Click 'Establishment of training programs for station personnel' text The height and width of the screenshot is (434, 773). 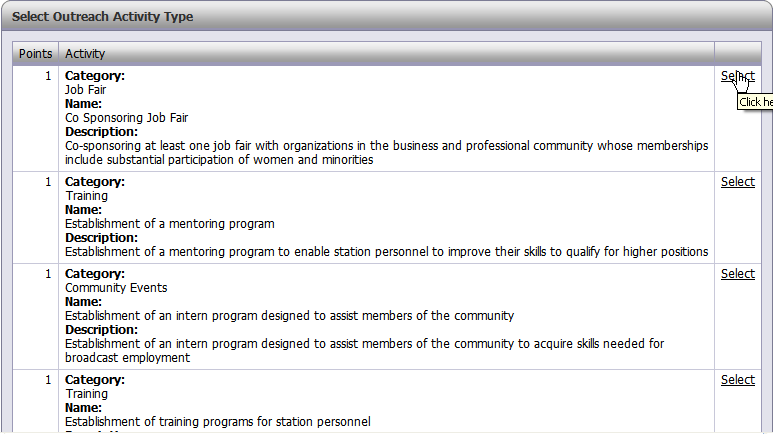217,422
